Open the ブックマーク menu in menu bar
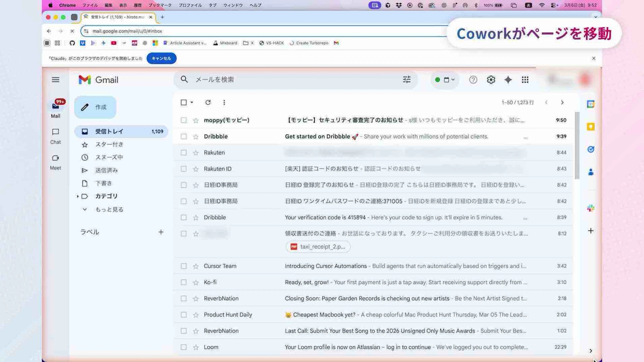This screenshot has width=644, height=362. (160, 5)
